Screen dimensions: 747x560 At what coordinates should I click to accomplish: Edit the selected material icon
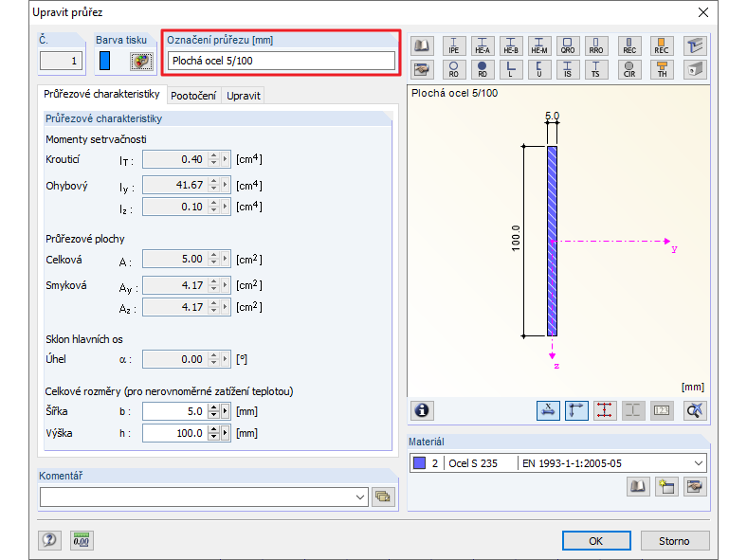click(695, 486)
